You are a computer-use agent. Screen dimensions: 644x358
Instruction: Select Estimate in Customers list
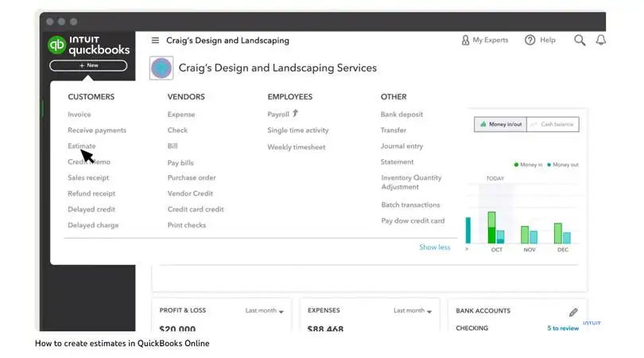pyautogui.click(x=81, y=146)
